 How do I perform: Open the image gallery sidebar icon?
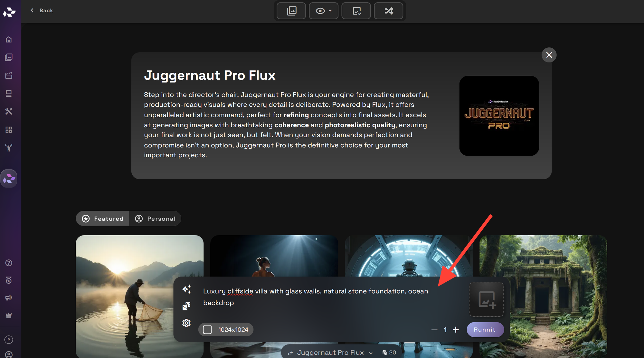click(x=9, y=57)
